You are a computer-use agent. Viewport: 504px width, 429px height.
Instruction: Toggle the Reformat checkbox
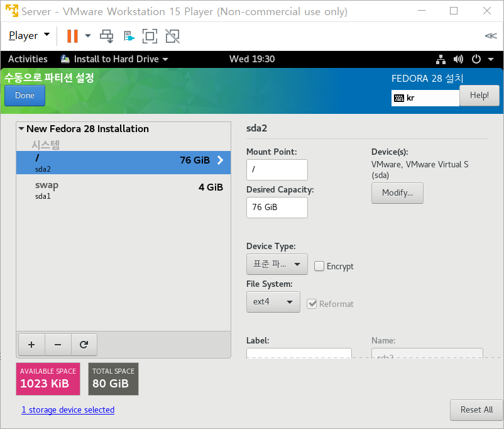312,304
